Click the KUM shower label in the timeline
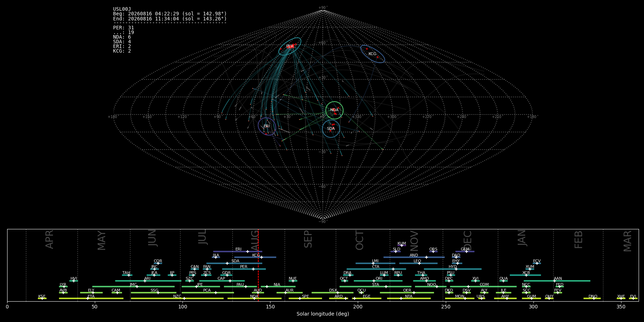 (x=402, y=244)
